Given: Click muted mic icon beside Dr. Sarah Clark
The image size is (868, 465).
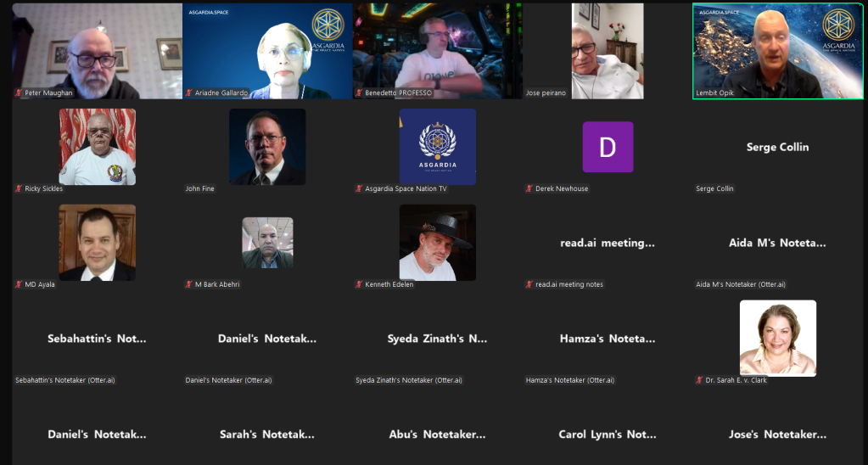Looking at the screenshot, I should (699, 380).
